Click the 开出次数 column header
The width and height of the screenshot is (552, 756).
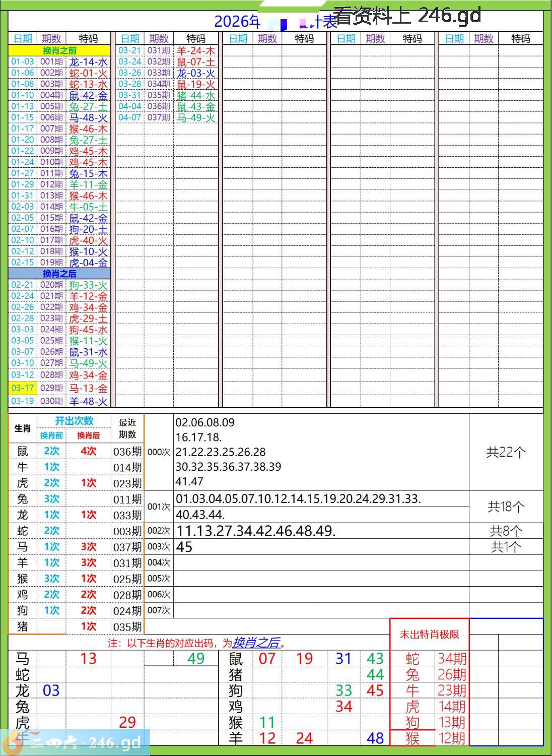(74, 421)
